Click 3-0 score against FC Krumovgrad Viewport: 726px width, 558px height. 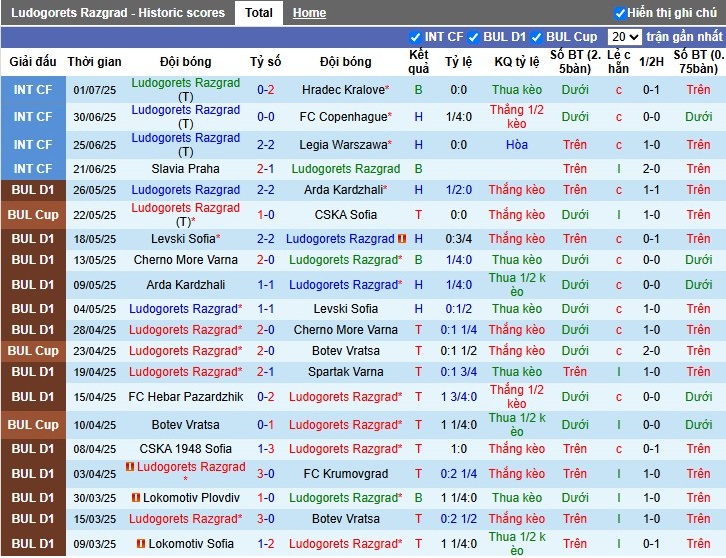point(265,473)
